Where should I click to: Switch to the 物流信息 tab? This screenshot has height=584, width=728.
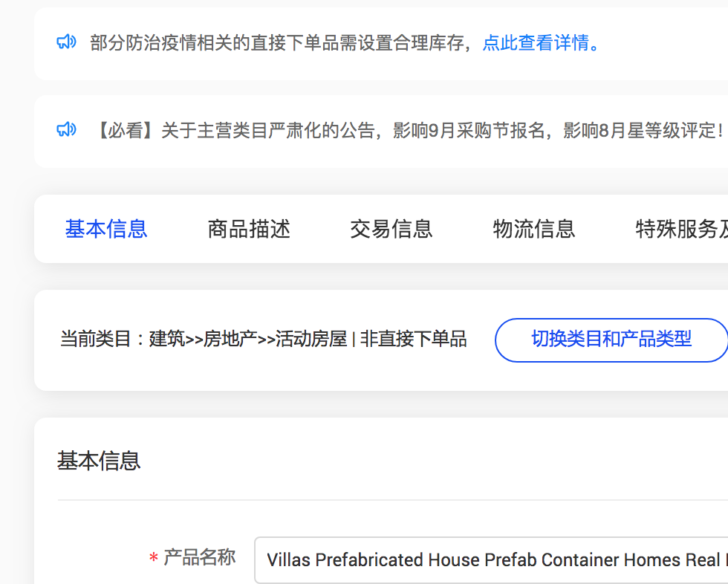click(x=534, y=229)
